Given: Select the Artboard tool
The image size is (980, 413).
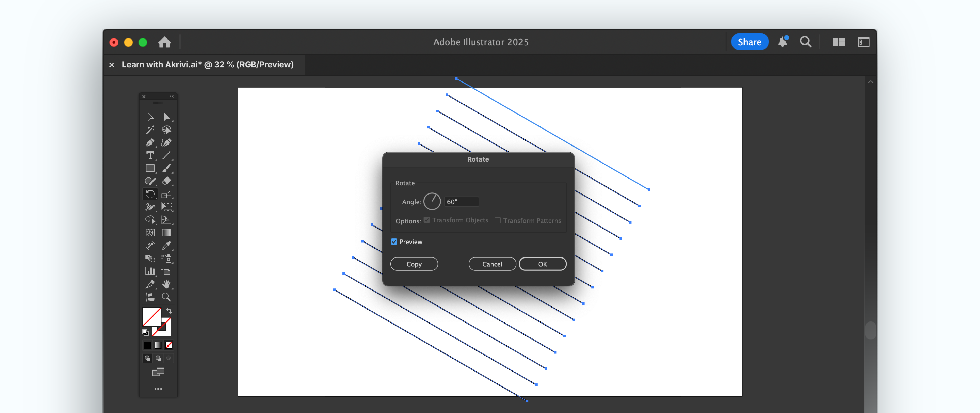Looking at the screenshot, I should [166, 271].
